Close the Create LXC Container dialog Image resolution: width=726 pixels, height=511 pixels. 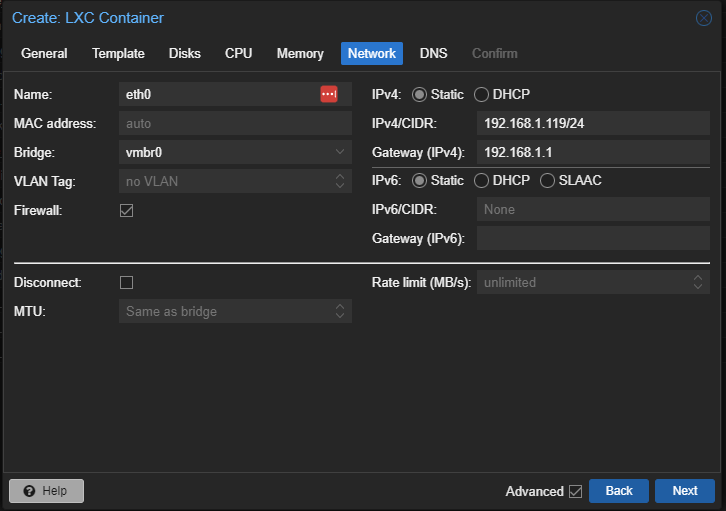click(x=703, y=18)
